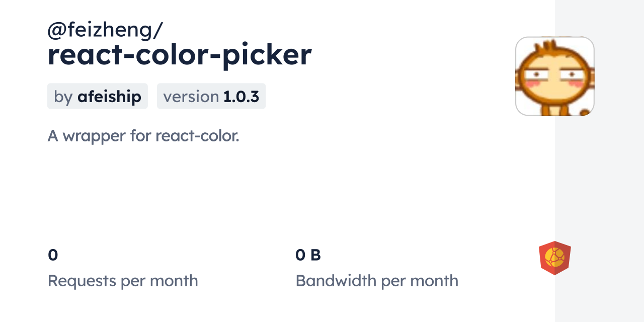Select the "Requests per month" label

(123, 281)
